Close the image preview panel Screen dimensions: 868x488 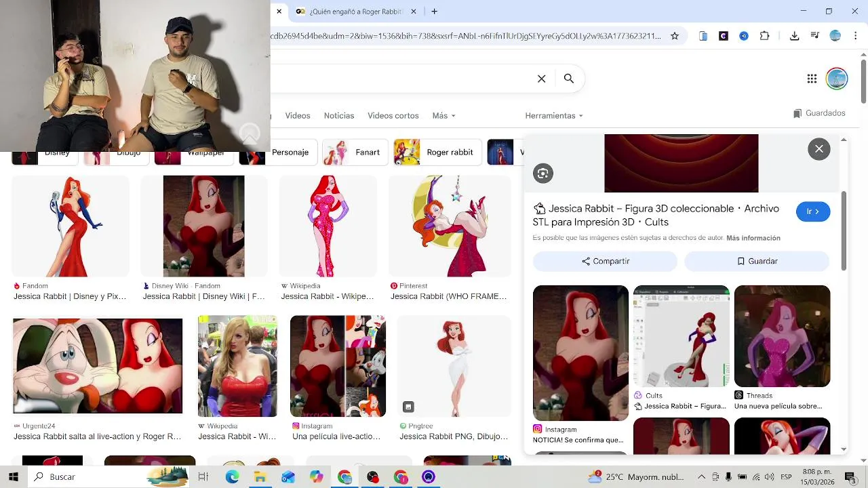pyautogui.click(x=819, y=149)
